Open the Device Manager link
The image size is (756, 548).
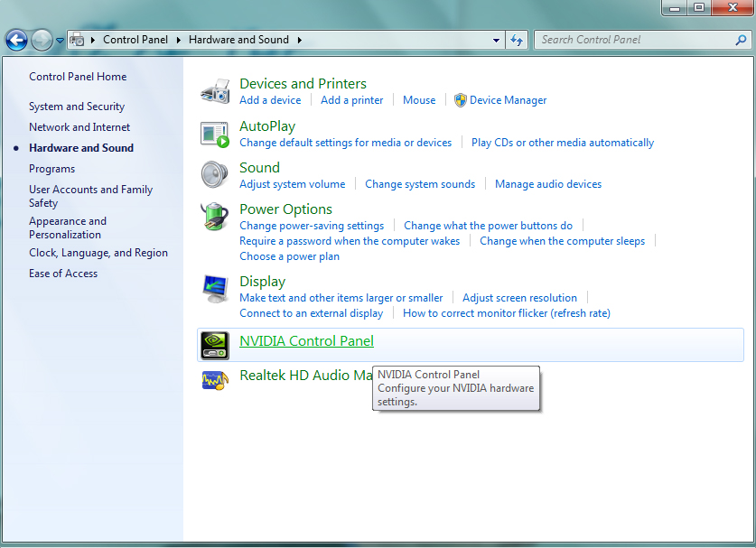[509, 100]
